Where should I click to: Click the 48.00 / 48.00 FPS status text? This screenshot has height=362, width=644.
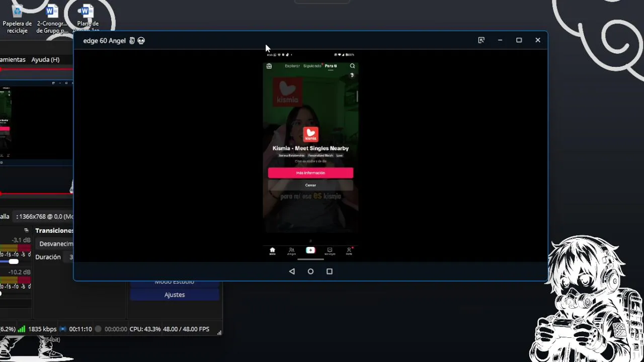click(x=186, y=329)
